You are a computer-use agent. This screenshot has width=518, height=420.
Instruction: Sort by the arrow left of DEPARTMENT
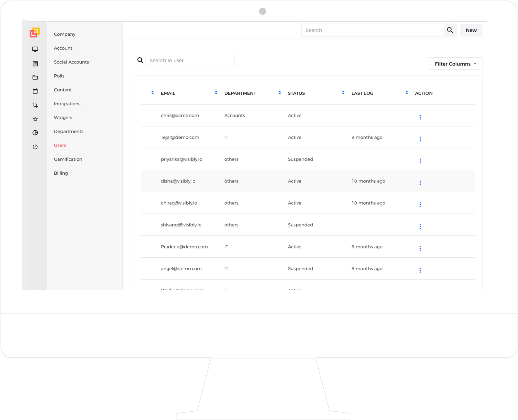pyautogui.click(x=216, y=93)
